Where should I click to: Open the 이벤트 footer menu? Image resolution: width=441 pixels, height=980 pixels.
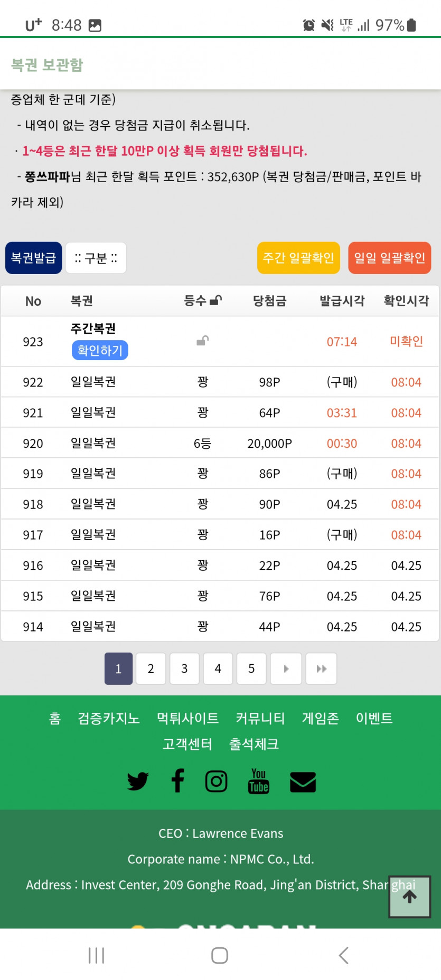tap(374, 718)
